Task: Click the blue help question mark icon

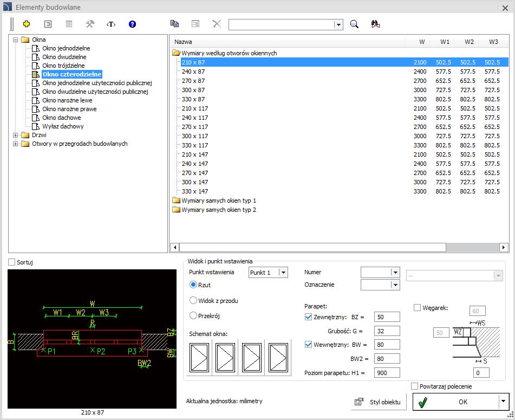Action: pos(132,24)
